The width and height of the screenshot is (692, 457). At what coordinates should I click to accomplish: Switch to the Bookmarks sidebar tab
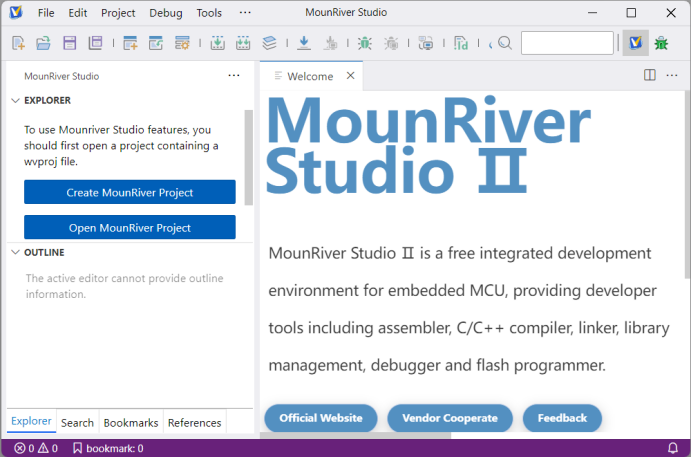coord(131,423)
